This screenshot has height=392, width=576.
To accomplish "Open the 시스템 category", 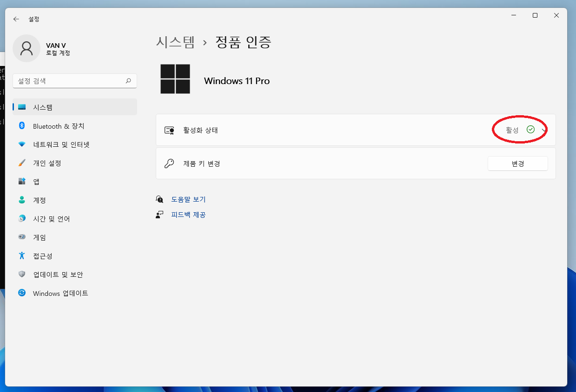I will pos(75,107).
